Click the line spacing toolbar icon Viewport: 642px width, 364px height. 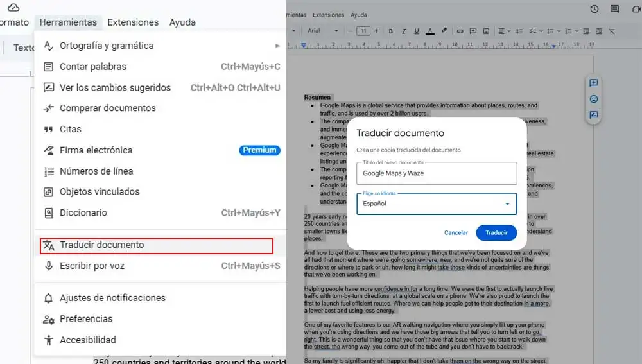click(x=519, y=31)
